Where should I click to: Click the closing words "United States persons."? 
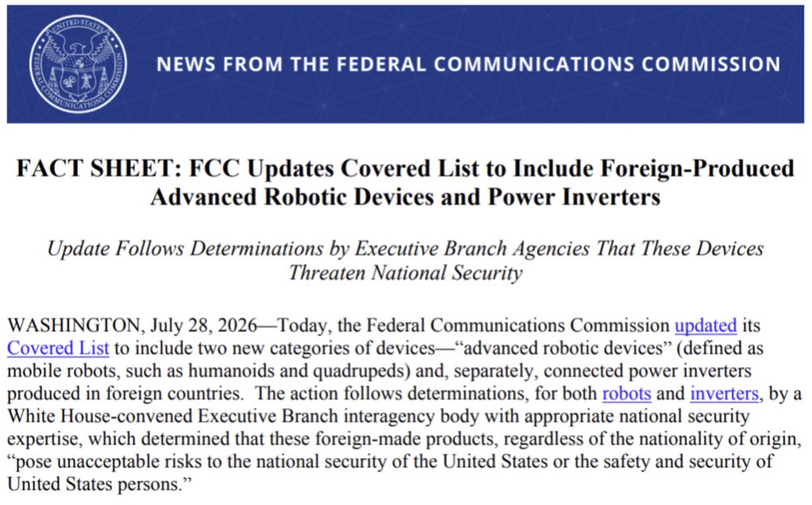[x=99, y=484]
